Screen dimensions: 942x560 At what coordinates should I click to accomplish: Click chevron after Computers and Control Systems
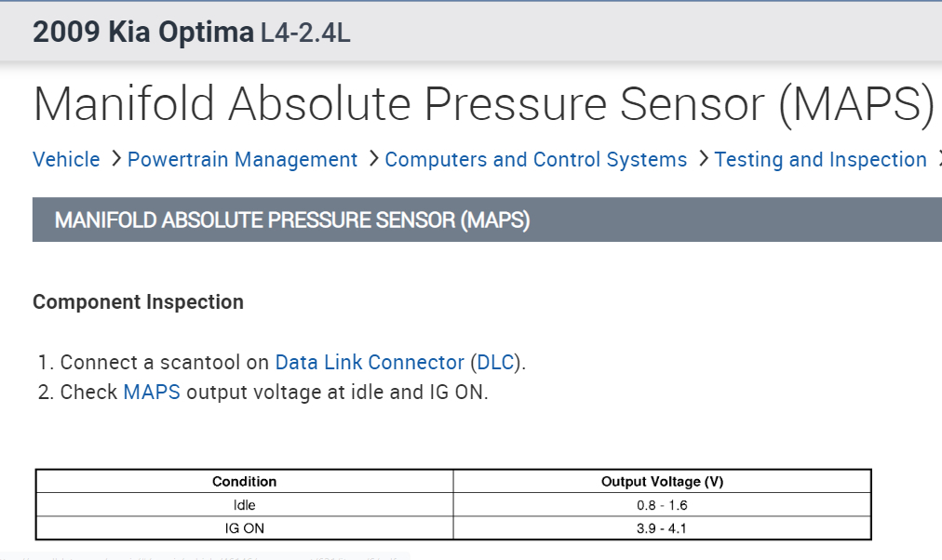point(704,159)
